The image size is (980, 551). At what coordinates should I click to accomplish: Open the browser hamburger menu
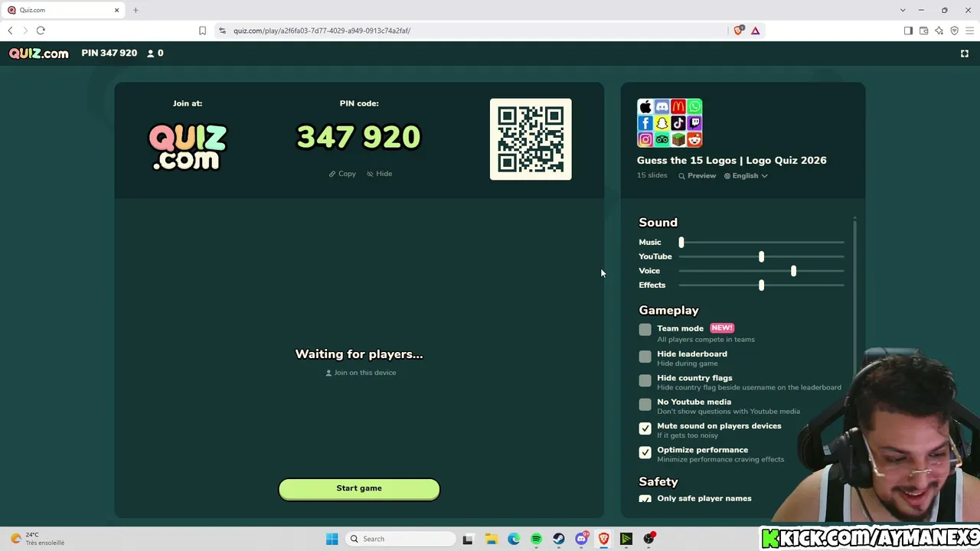969,31
